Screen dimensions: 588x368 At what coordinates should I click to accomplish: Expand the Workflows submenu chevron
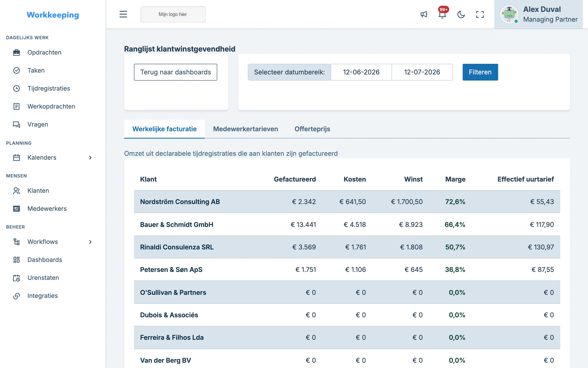click(x=90, y=242)
